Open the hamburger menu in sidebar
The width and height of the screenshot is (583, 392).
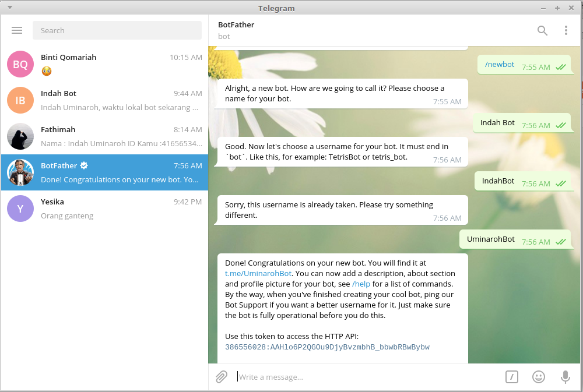pos(17,30)
